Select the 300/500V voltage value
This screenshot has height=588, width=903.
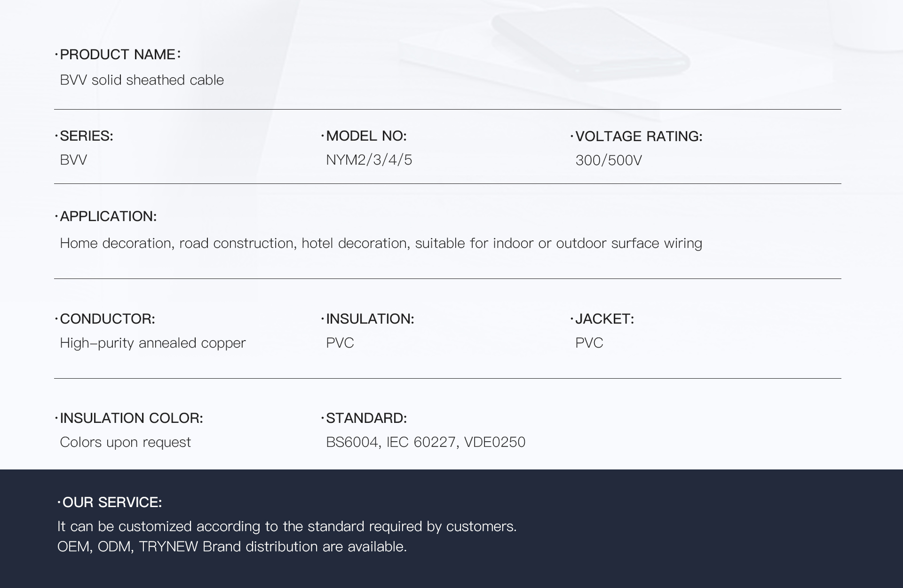(609, 160)
